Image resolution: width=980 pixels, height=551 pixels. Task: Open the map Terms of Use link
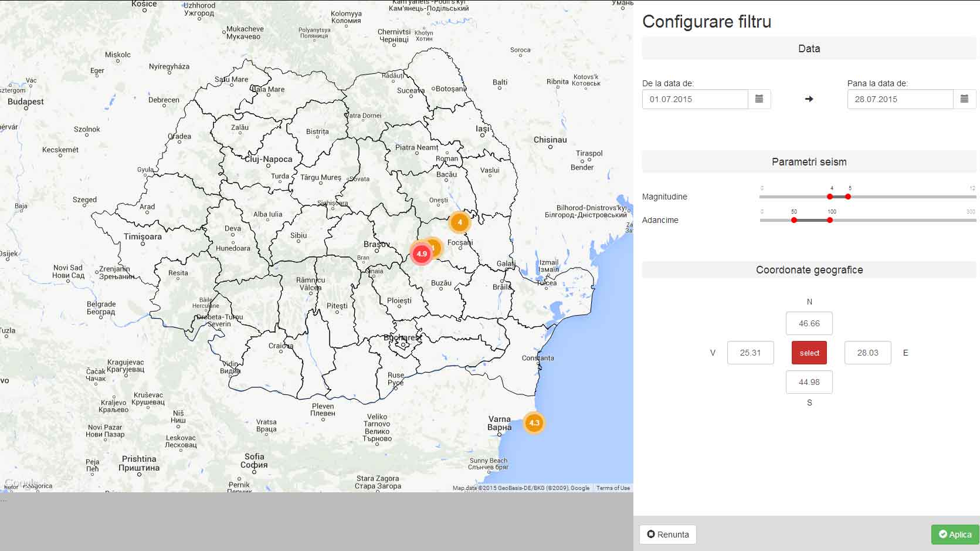coord(613,488)
